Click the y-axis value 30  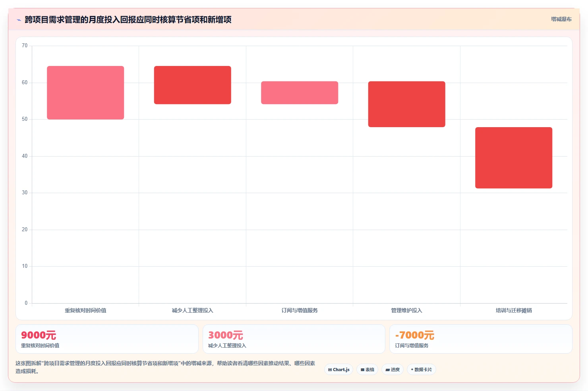25,193
